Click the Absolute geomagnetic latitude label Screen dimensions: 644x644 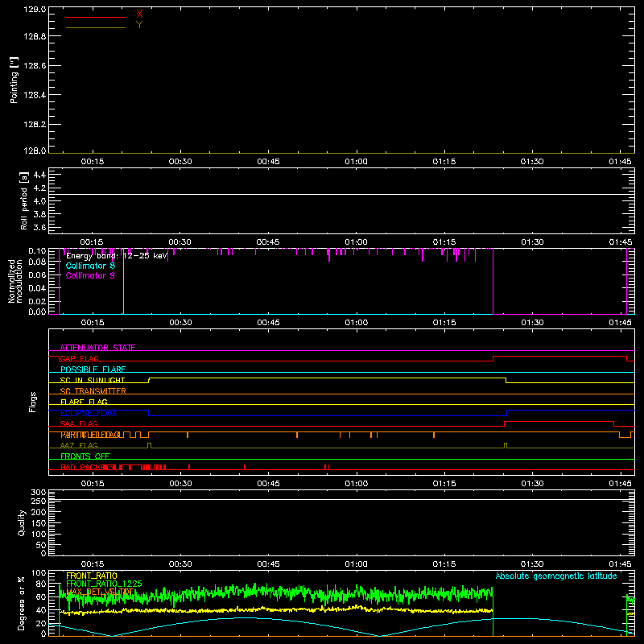pos(556,576)
